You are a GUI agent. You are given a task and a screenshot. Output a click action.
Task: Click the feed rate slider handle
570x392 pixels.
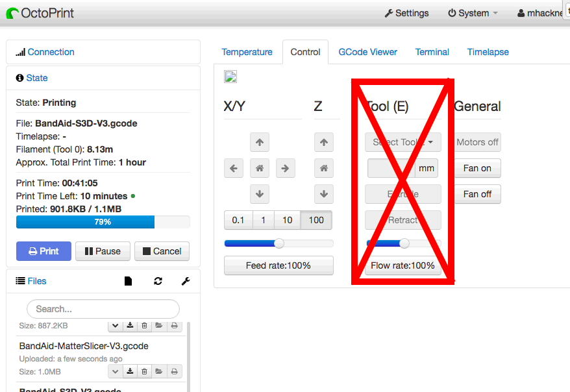[279, 243]
